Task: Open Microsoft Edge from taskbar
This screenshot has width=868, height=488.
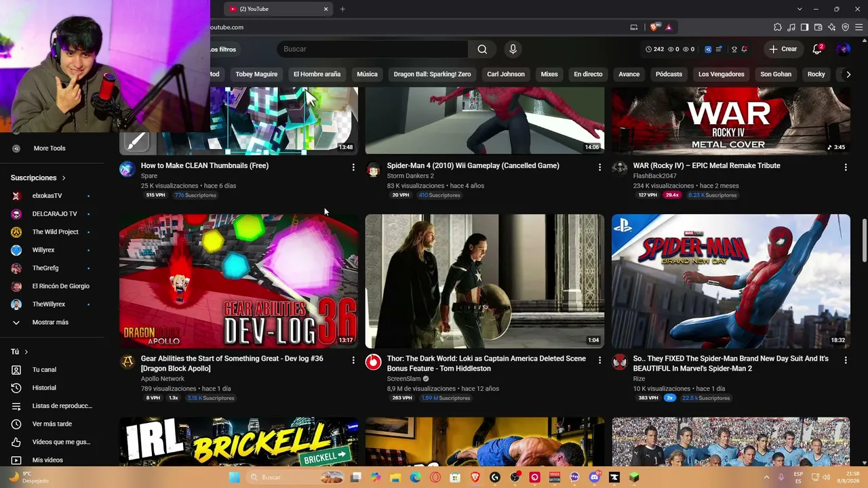Action: coord(415,477)
